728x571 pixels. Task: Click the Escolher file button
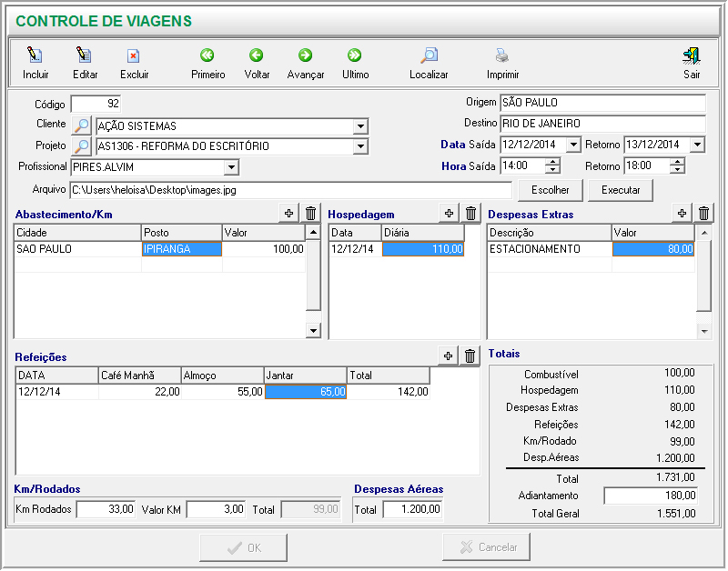point(550,190)
